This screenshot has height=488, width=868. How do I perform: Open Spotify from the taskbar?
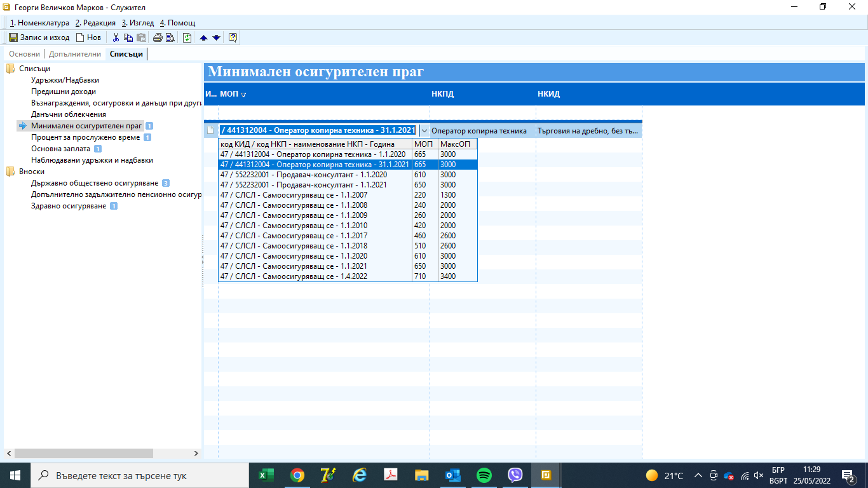484,475
